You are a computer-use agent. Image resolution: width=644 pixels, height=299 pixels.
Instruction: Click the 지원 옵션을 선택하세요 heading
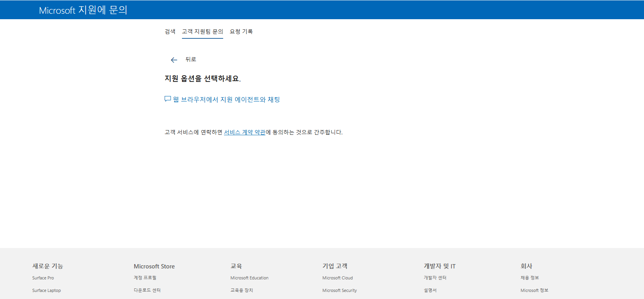[203, 79]
